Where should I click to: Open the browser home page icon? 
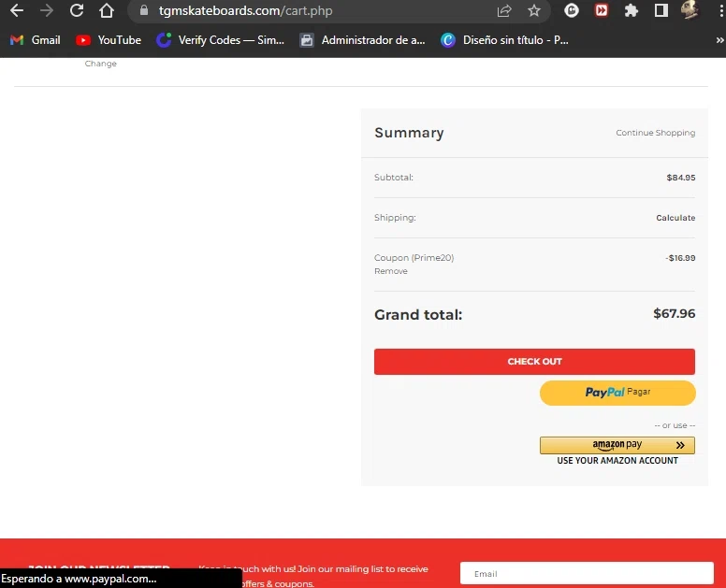click(107, 10)
